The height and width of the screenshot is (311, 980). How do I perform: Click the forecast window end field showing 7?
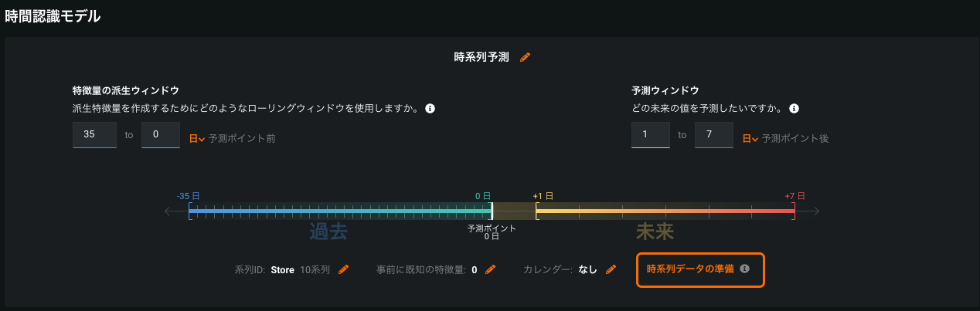714,134
